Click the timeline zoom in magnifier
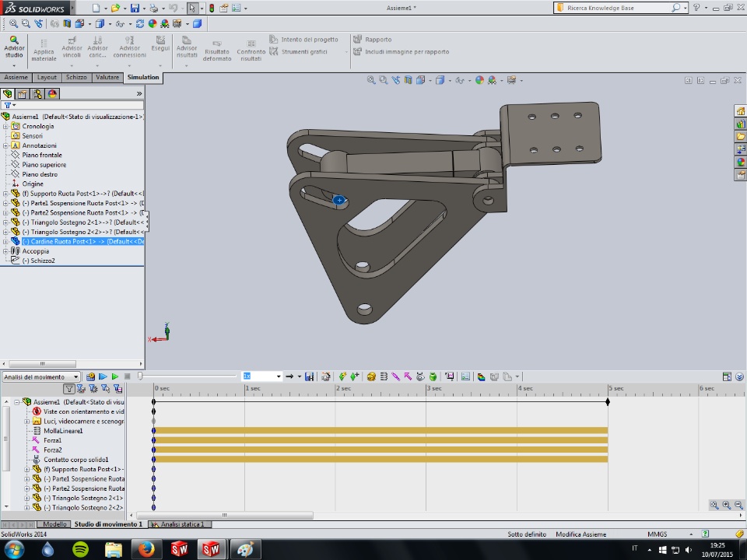 [726, 505]
